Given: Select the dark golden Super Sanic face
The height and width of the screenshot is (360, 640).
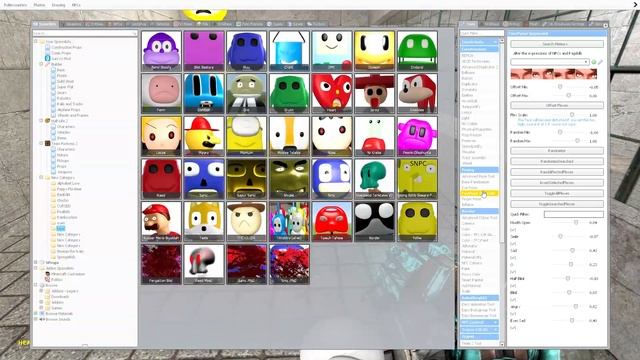Looking at the screenshot, I should click(x=246, y=179).
